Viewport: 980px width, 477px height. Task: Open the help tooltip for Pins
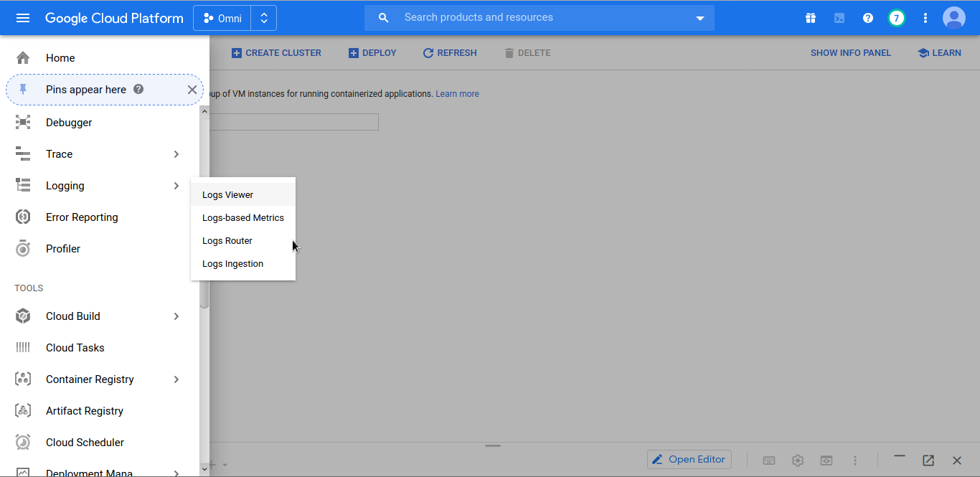click(138, 90)
